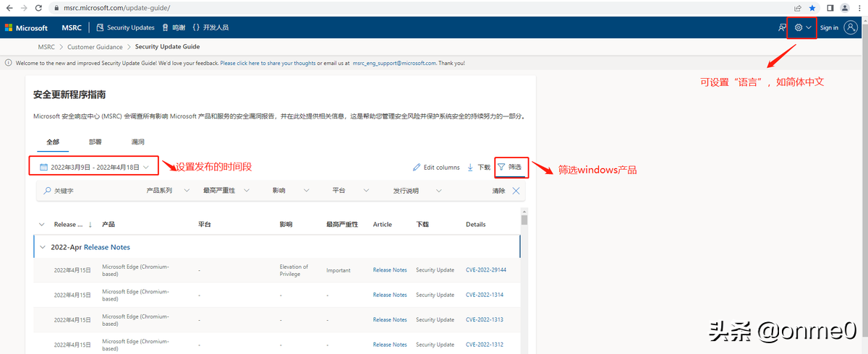Click Edit columns button
Screen dimensions: 868x354
point(436,167)
